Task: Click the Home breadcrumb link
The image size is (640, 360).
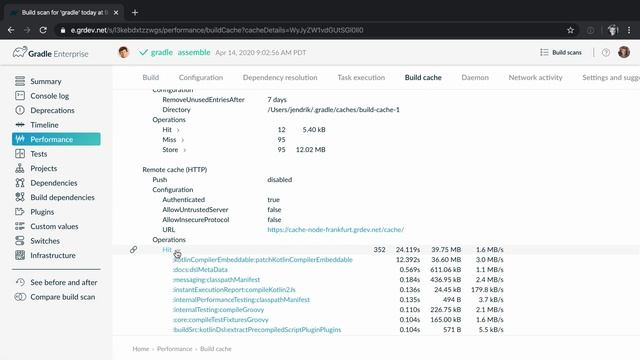Action: (141, 349)
